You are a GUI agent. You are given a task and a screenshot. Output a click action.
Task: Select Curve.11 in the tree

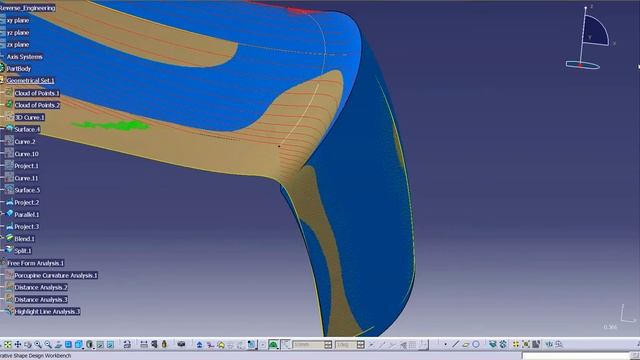click(27, 178)
